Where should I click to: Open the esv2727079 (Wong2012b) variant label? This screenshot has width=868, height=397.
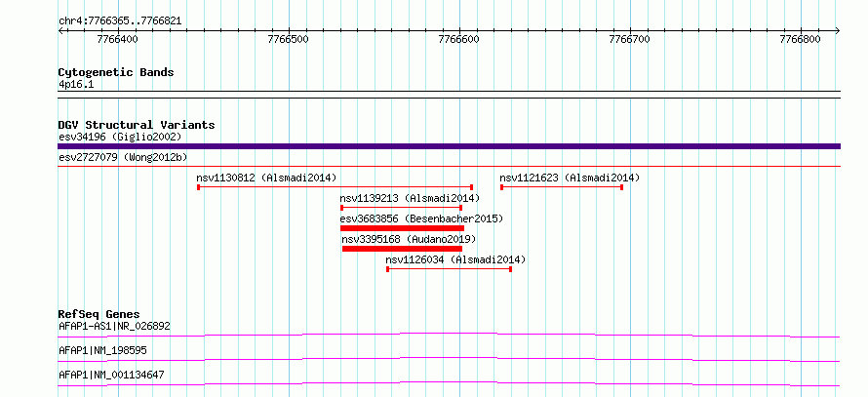pos(123,157)
